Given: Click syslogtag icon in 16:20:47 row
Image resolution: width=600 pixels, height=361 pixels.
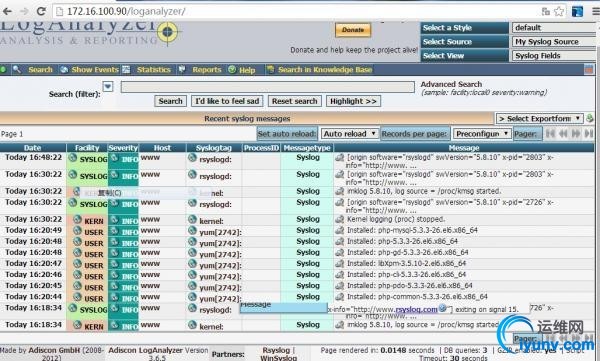Looking at the screenshot, I should [192, 264].
